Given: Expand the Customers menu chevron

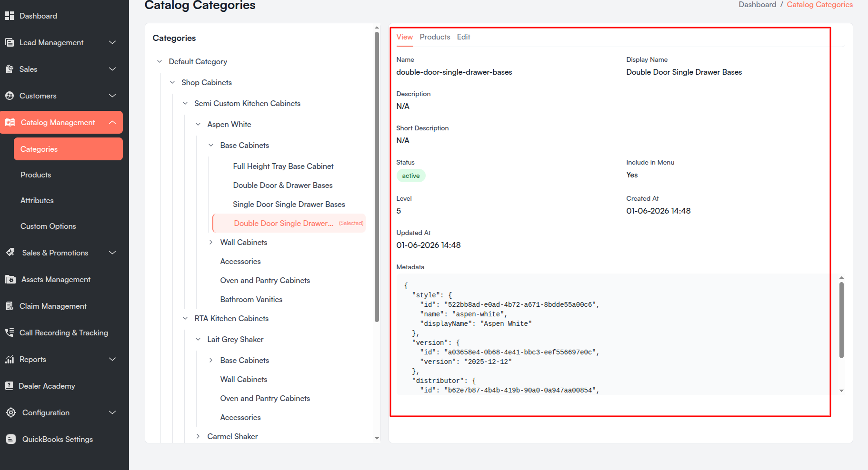Looking at the screenshot, I should [112, 96].
